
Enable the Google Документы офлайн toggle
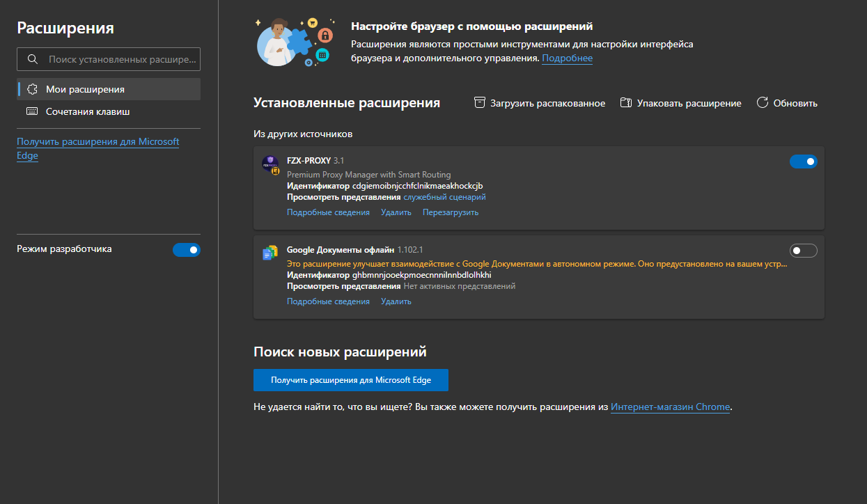(x=804, y=251)
